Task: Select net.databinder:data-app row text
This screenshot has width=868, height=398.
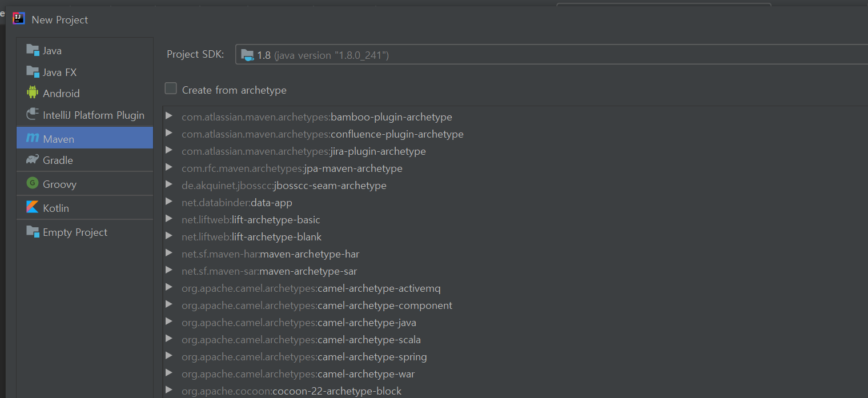Action: coord(237,203)
